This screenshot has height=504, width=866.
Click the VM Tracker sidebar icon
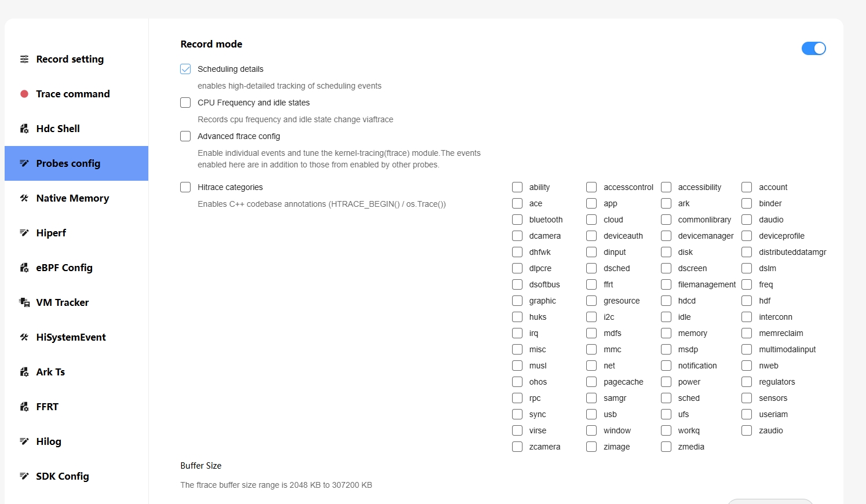pos(24,302)
